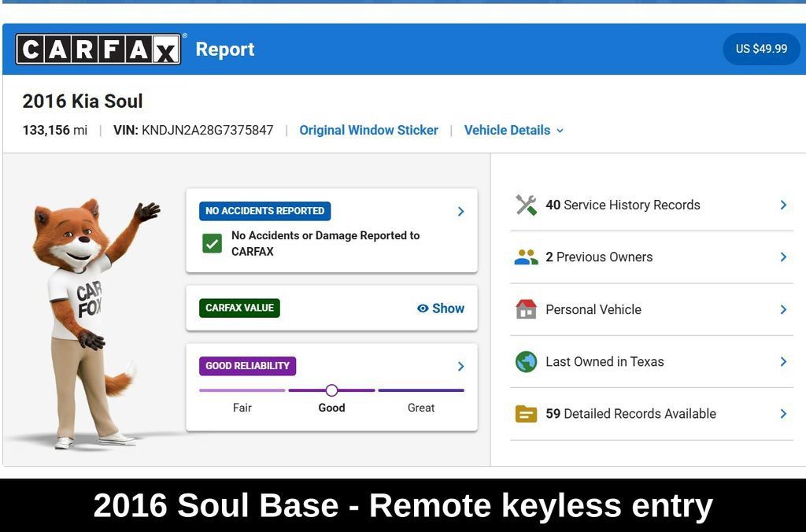The width and height of the screenshot is (806, 532).
Task: Click the Car Fox mascot image
Action: (x=95, y=323)
